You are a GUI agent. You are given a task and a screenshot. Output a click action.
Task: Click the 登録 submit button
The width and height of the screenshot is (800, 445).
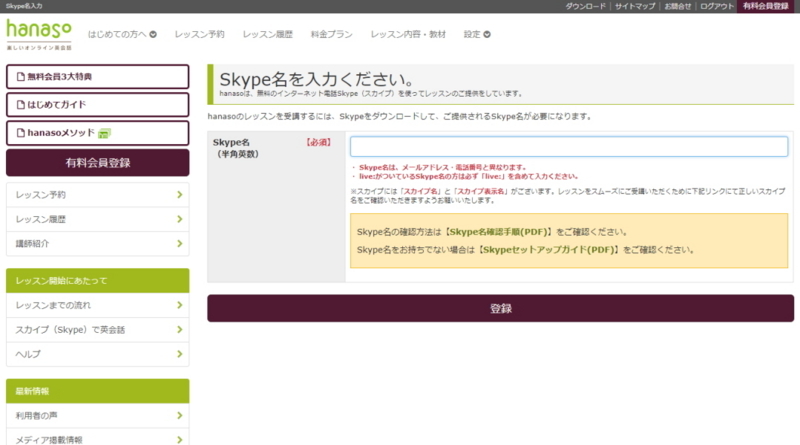click(501, 308)
